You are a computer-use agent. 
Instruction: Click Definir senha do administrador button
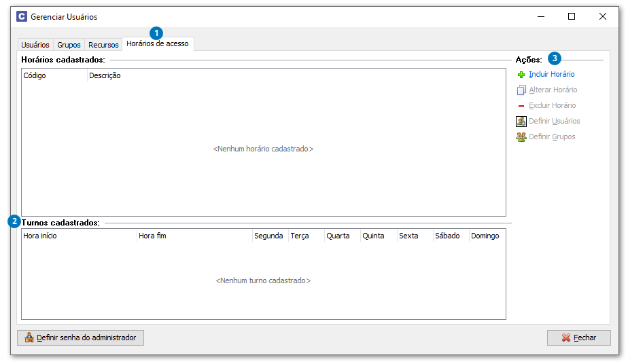tap(80, 338)
